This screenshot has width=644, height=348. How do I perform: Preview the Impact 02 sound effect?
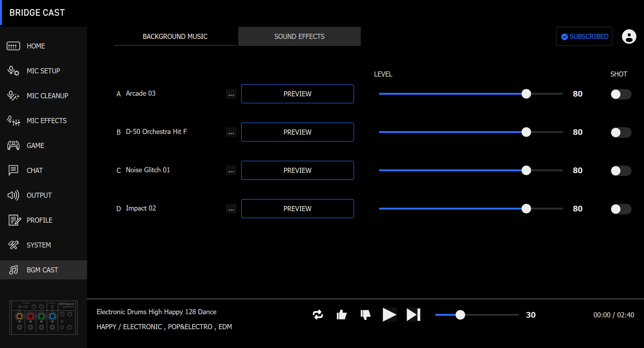(x=298, y=209)
